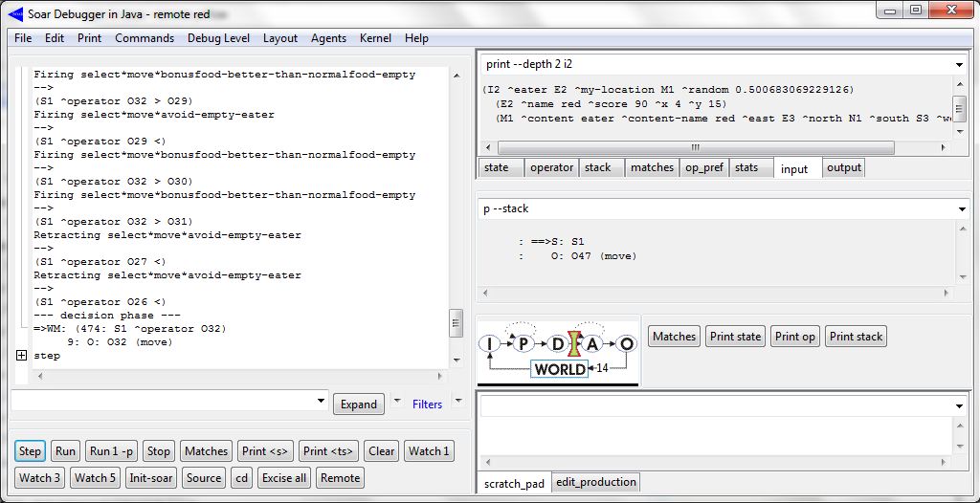The image size is (980, 503).
Task: Open the print --depth 2 i2 command dropdown
Action: (959, 64)
